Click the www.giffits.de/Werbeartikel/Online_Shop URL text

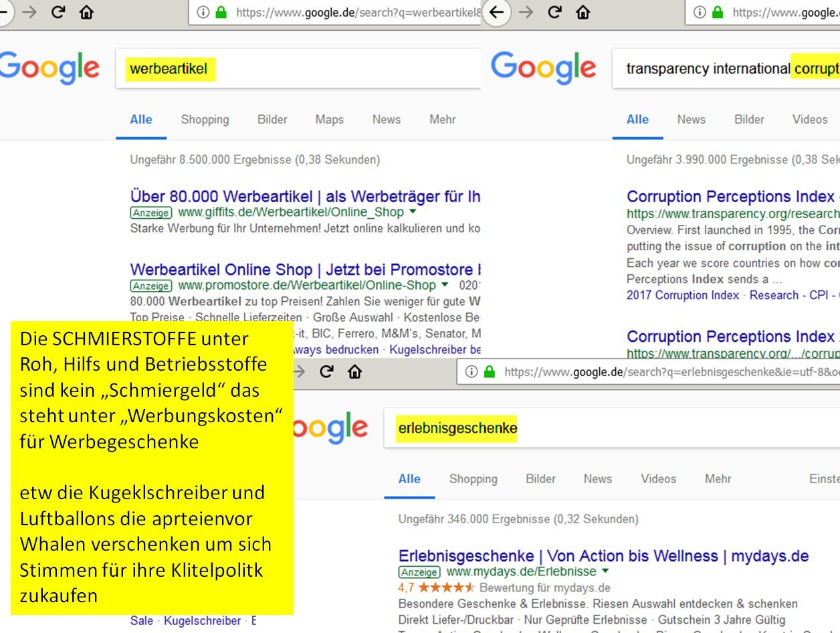coord(291,212)
